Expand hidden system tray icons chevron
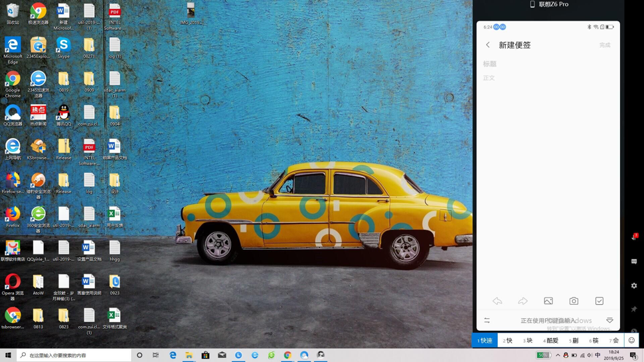Viewport: 644px width, 362px height. pyautogui.click(x=558, y=355)
